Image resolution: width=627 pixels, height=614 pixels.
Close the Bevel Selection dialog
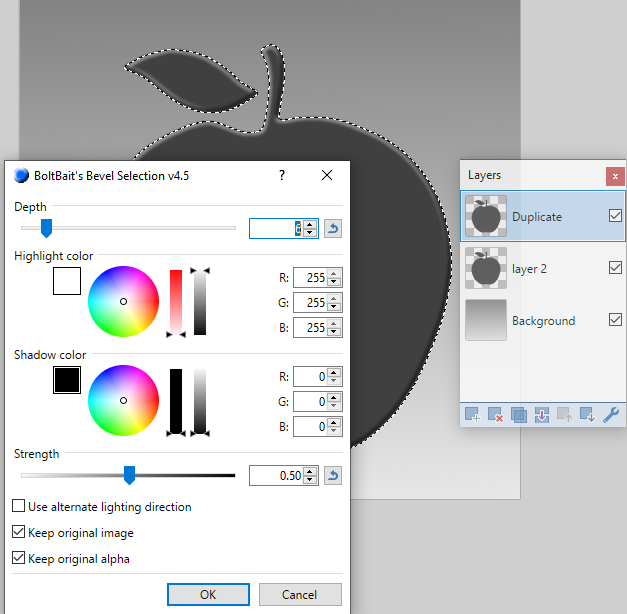point(327,175)
